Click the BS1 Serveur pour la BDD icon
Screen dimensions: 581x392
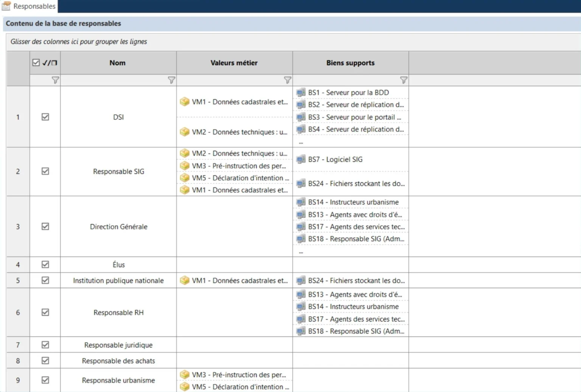(x=301, y=92)
